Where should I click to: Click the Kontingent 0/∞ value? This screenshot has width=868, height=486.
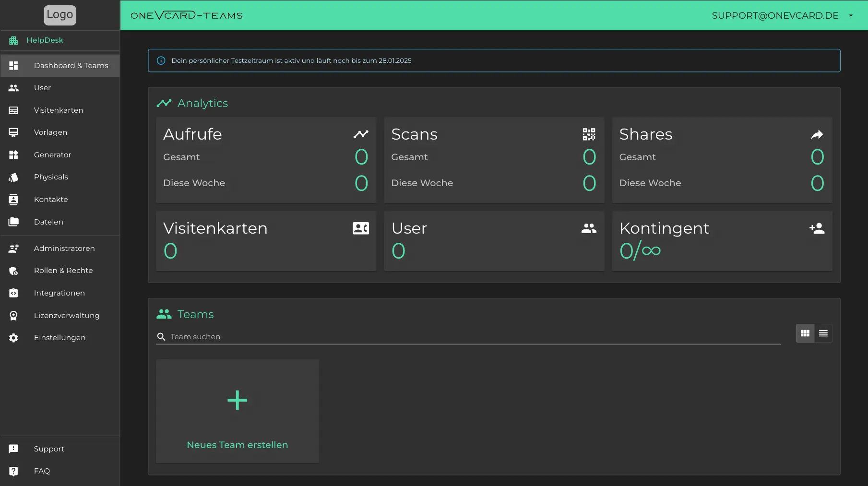(640, 250)
